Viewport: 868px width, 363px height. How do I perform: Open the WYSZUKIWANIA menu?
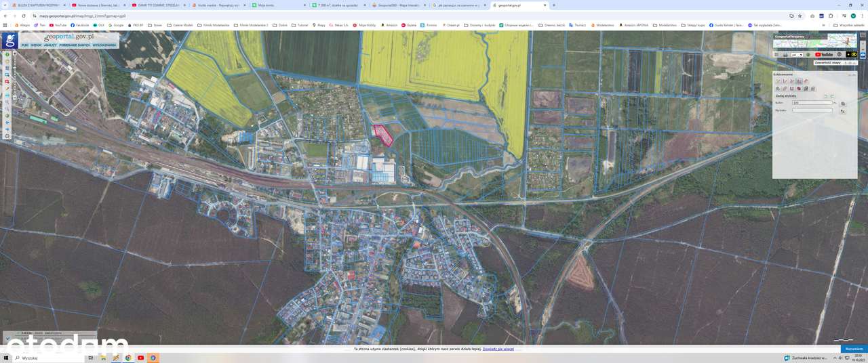coord(104,45)
